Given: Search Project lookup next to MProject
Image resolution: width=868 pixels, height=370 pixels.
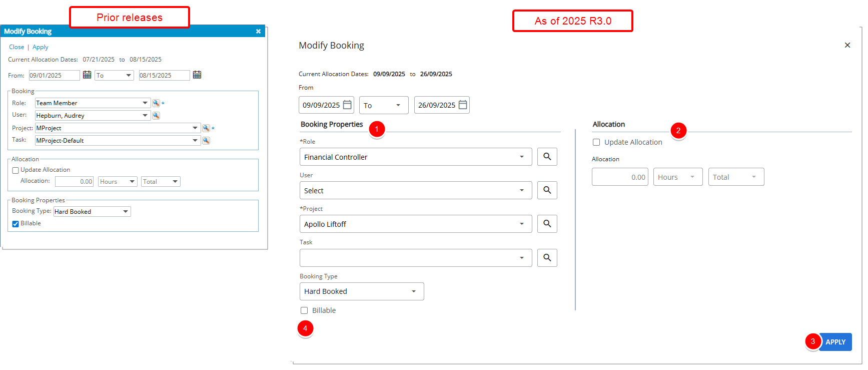Looking at the screenshot, I should click(206, 128).
